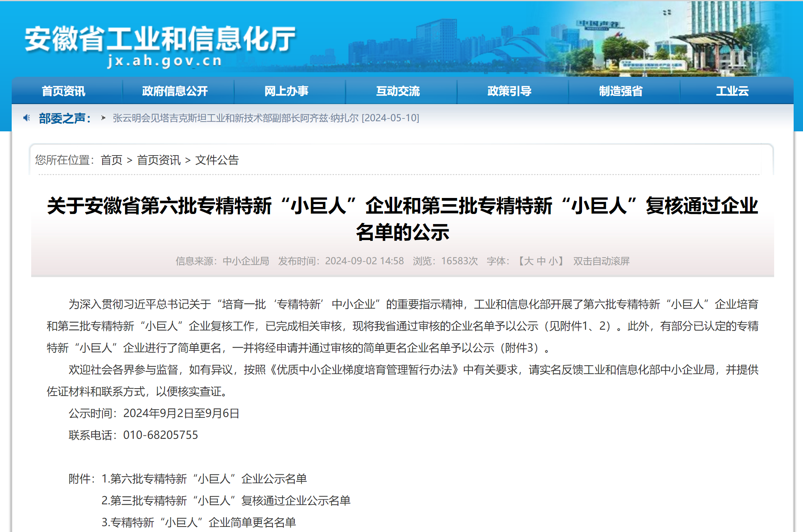Click the speaker icon beside 部委之声
The image size is (803, 532).
27,118
